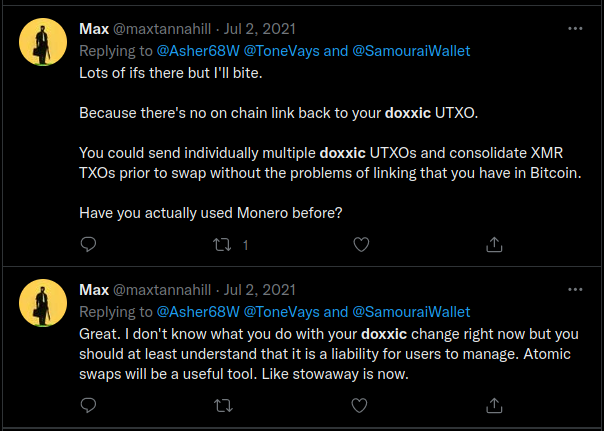Share the second tweet about atomic swaps

(494, 405)
